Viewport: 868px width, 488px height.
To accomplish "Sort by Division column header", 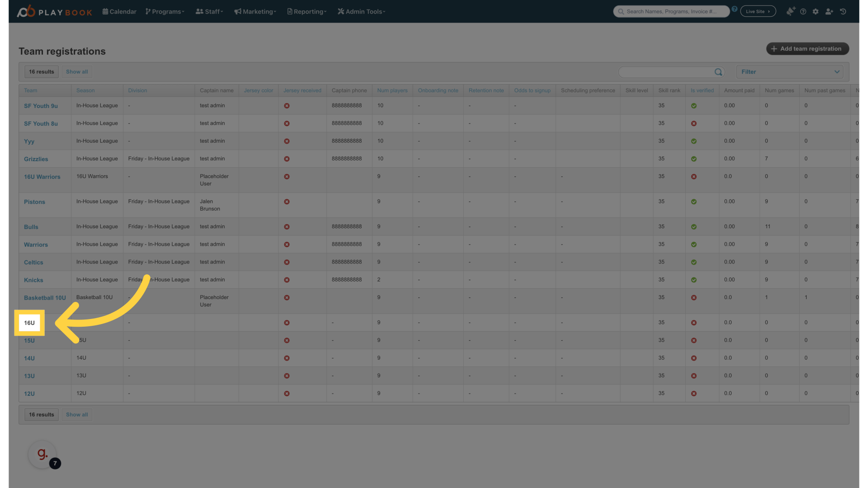I will tap(137, 90).
